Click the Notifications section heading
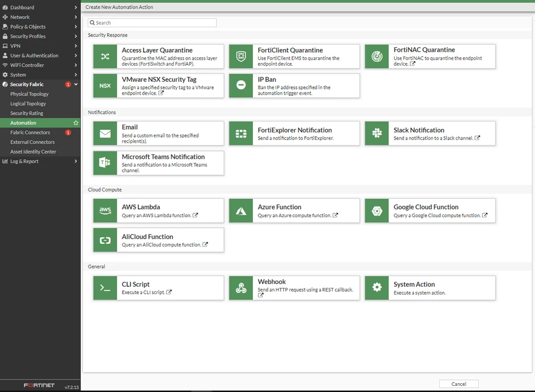Viewport: 535px width, 392px height. 102,112
